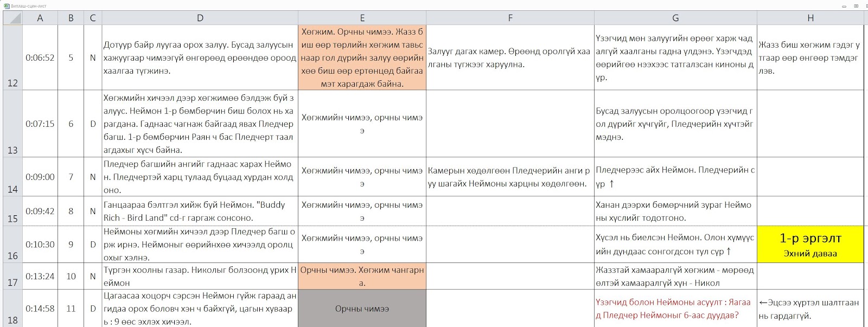The height and width of the screenshot is (327, 868).
Task: Select scene number cell 6
Action: 71,124
